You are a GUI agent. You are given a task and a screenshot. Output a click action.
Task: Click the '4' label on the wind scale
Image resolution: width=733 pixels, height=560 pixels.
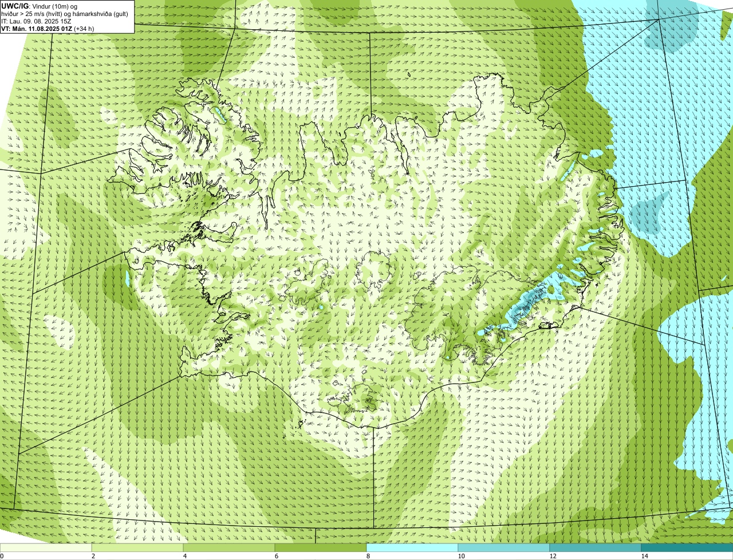184,556
